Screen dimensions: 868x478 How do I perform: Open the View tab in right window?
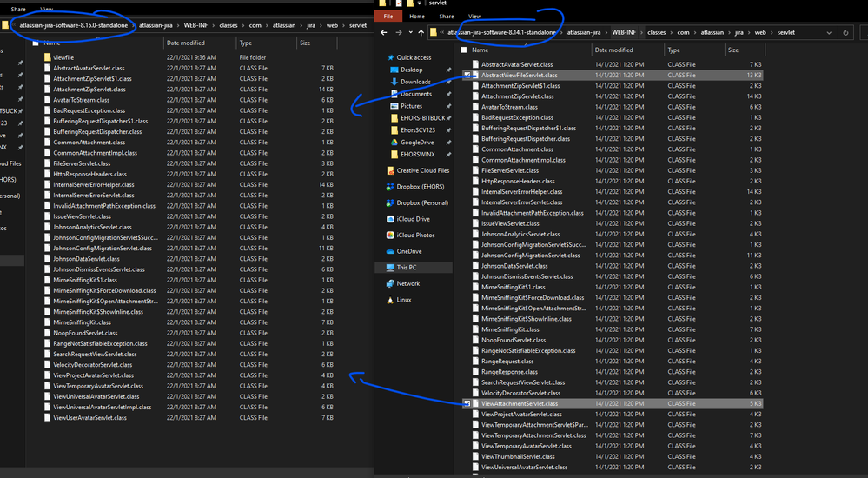474,17
